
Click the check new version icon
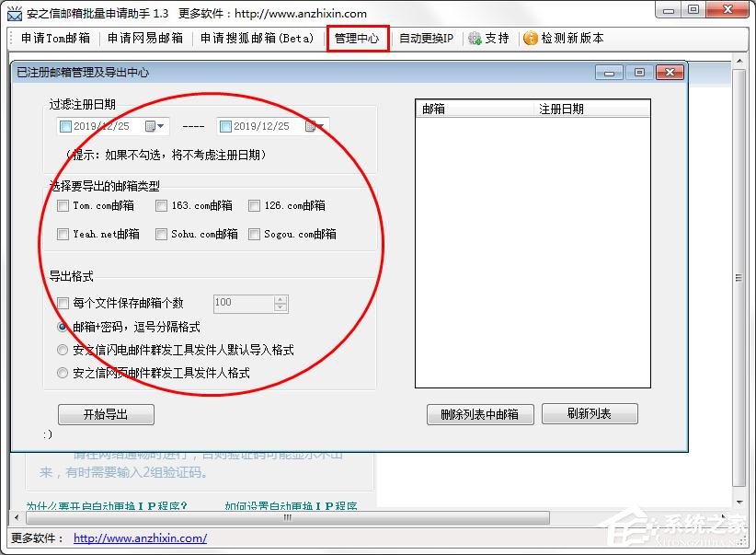pyautogui.click(x=531, y=39)
